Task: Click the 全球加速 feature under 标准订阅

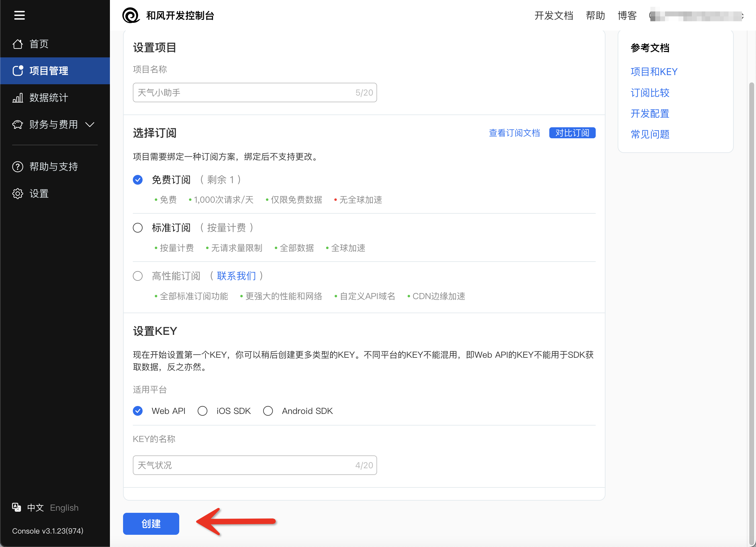Action: 348,248
